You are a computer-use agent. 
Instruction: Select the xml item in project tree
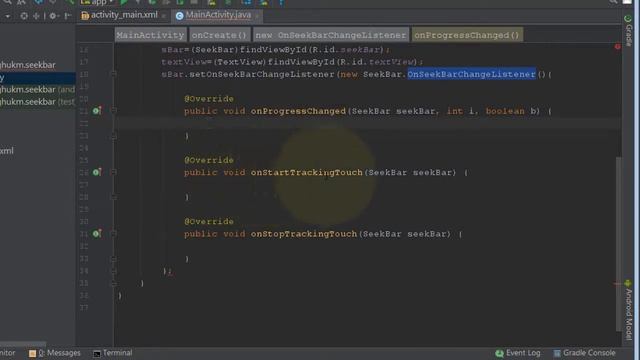7,151
